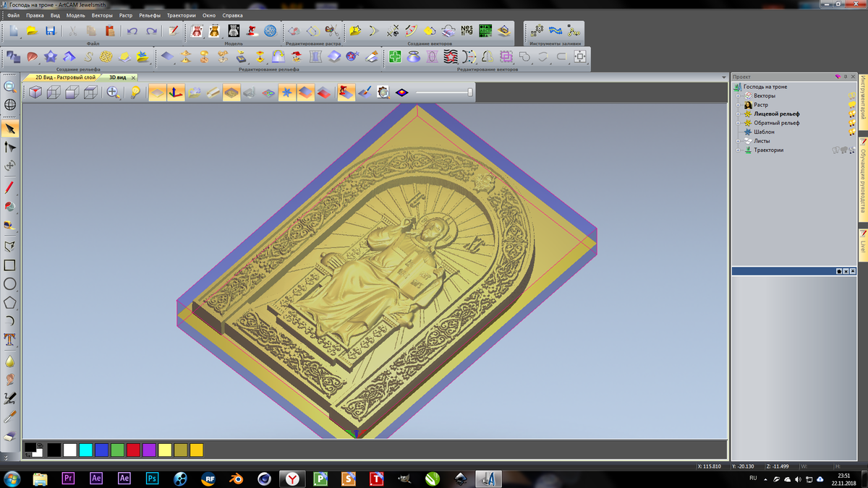
Task: Click the Nesting tool icon
Action: click(467, 31)
